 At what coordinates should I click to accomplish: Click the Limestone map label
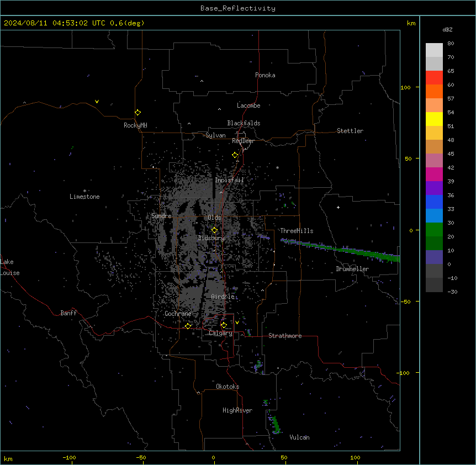point(84,197)
